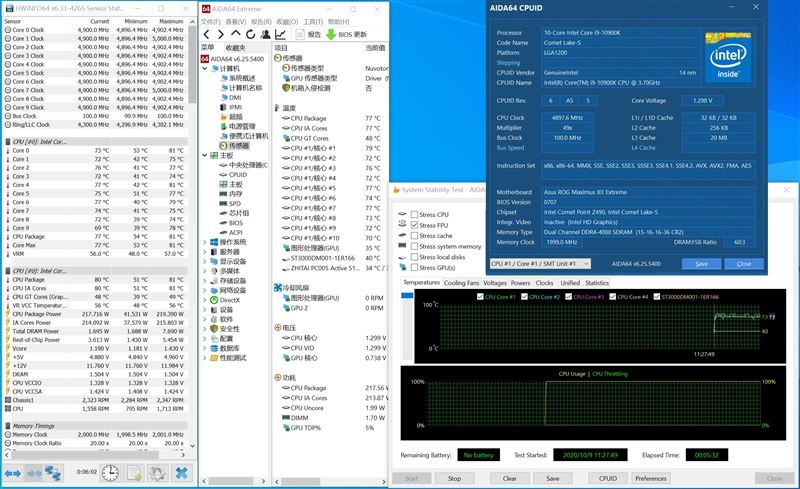The image size is (800, 489).
Task: Click the green BIOS update arrow
Action: tap(331, 34)
